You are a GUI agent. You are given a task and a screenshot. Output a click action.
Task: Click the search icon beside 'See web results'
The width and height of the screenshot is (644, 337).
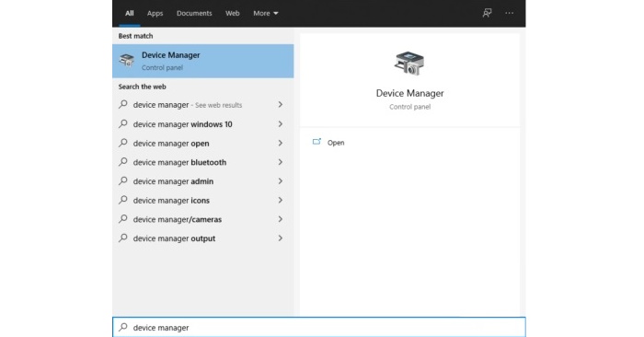pos(122,104)
